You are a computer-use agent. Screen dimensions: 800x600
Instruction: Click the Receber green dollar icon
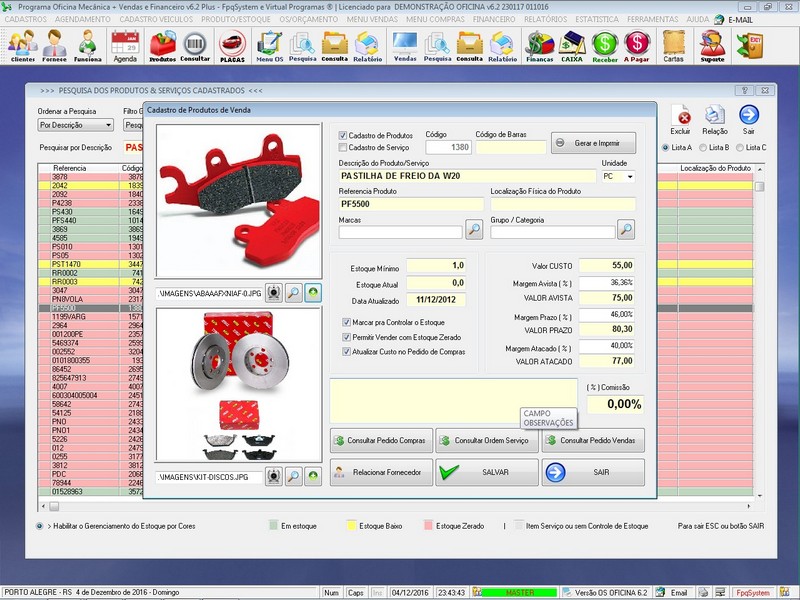(x=604, y=45)
